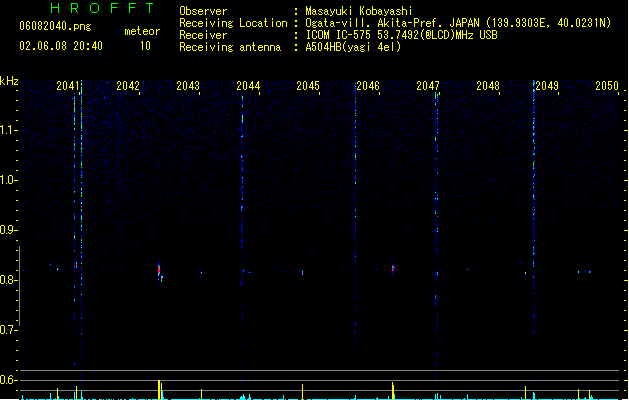Click the Observer label
Image resolution: width=629 pixels, height=400 pixels.
(x=203, y=11)
